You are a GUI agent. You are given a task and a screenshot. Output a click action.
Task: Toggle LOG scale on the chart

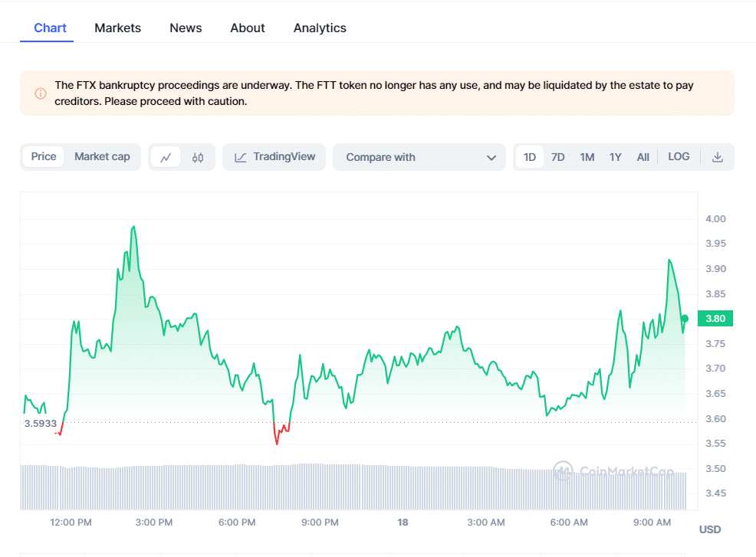pyautogui.click(x=679, y=157)
